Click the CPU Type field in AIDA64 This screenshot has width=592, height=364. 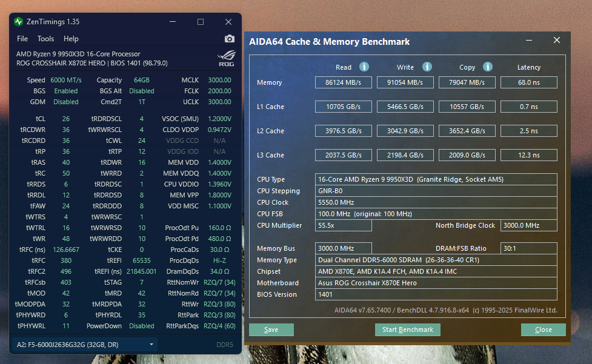pos(436,179)
